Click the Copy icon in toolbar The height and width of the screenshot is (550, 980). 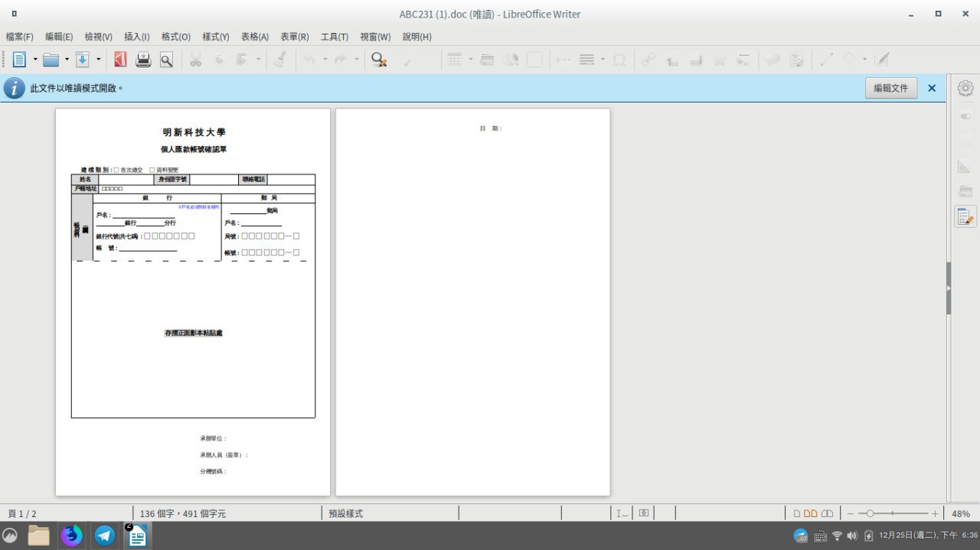tap(219, 60)
